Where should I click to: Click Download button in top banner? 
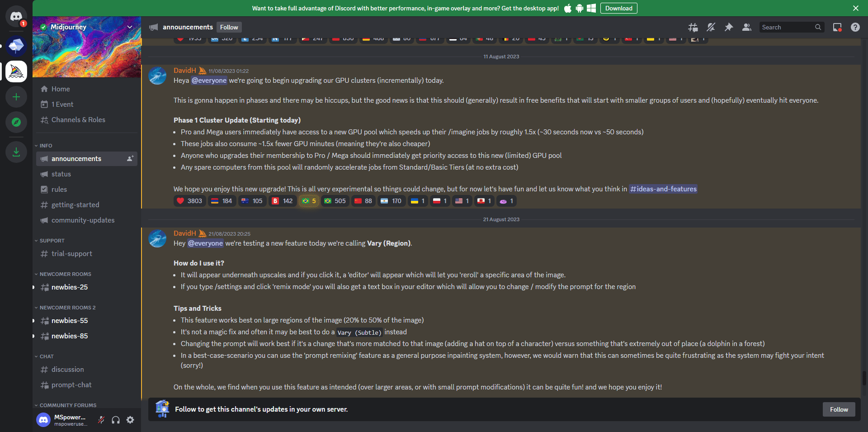point(618,8)
